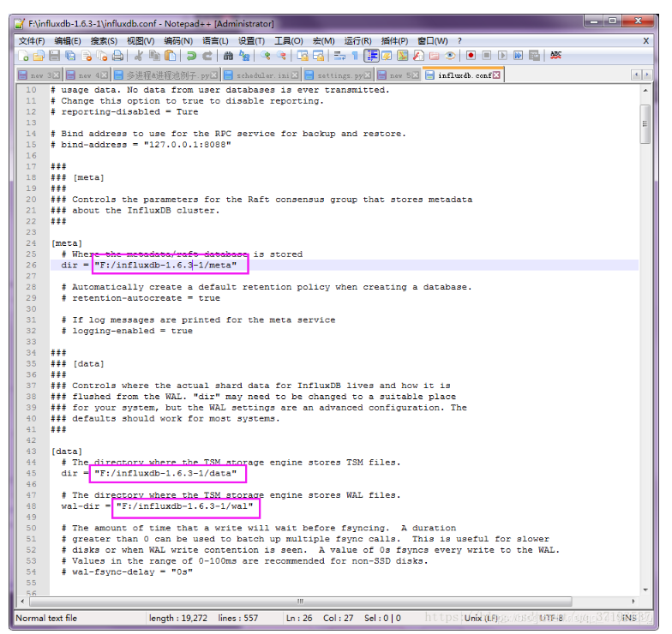Click the Stop macro recording icon
Image resolution: width=672 pixels, height=634 pixels.
click(487, 56)
